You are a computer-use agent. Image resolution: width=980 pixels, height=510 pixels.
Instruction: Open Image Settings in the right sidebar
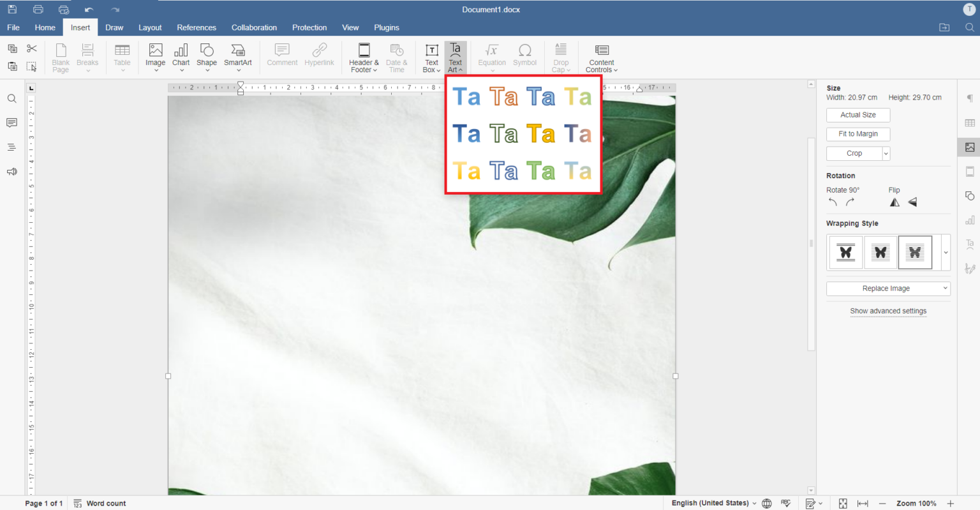click(969, 147)
